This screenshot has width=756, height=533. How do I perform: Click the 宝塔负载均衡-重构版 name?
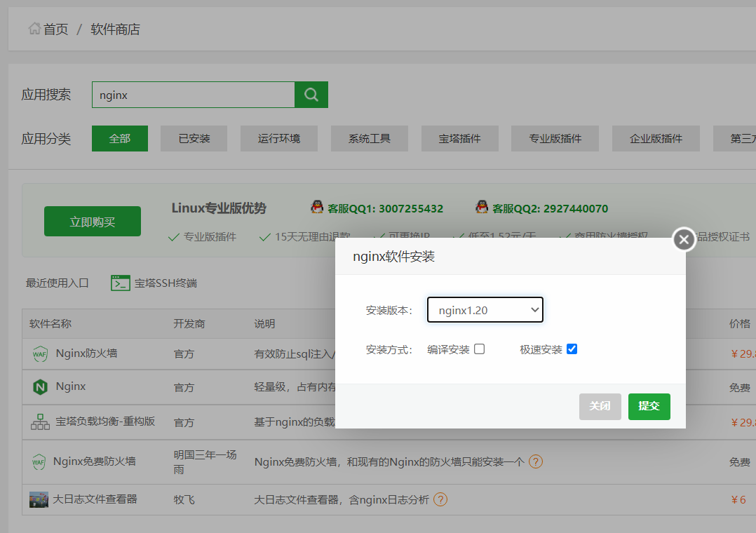pyautogui.click(x=105, y=421)
